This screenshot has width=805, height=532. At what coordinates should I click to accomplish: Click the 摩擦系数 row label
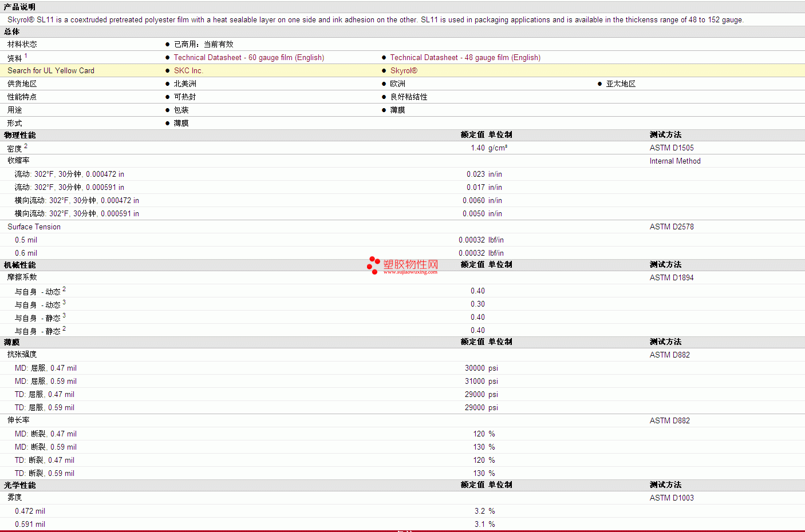click(x=22, y=277)
